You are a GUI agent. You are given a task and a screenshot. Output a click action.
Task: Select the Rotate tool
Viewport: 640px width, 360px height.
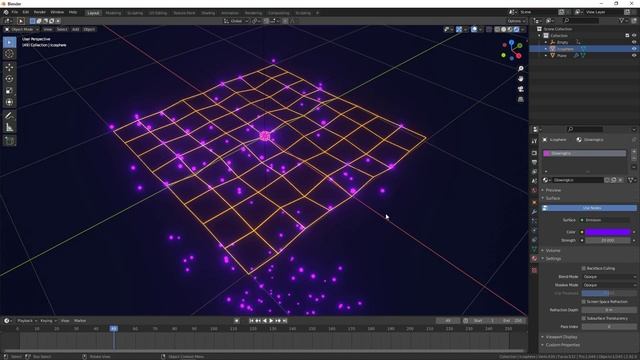pyautogui.click(x=9, y=79)
